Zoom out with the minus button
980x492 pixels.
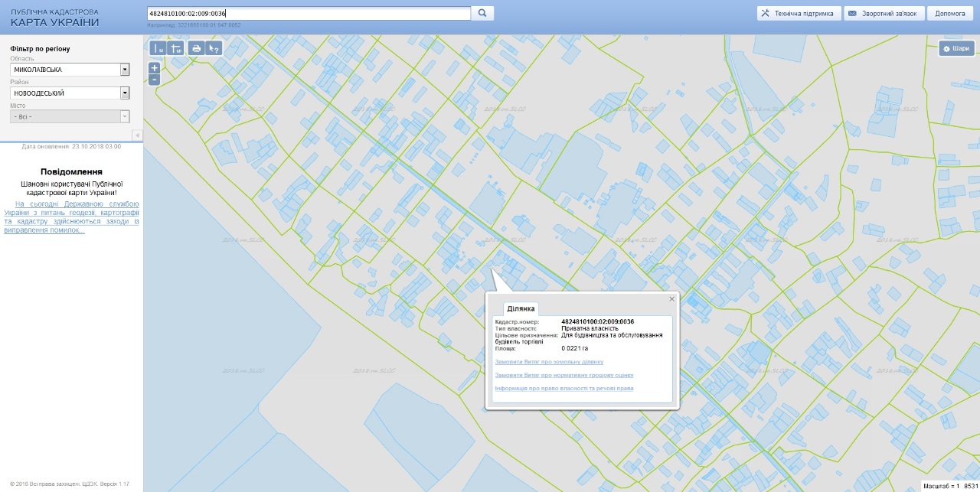[154, 80]
